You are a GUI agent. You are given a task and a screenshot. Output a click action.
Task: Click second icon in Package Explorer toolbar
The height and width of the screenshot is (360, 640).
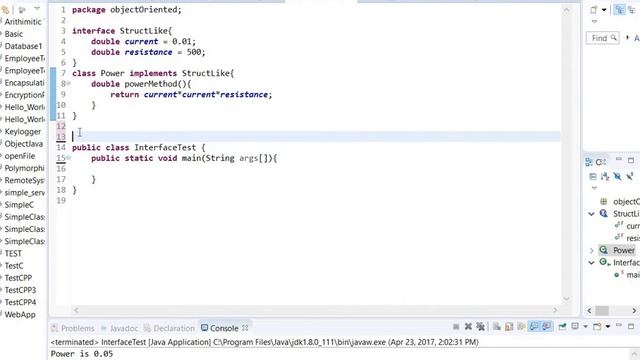[x=22, y=9]
